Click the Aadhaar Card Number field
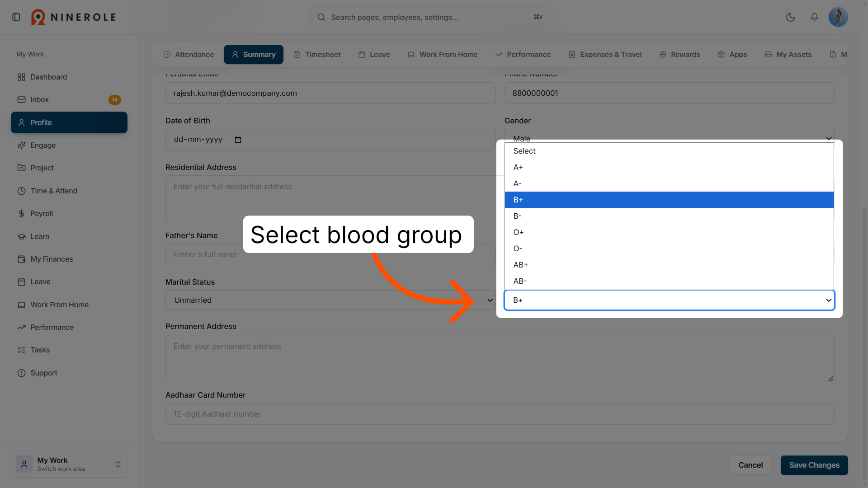The height and width of the screenshot is (488, 868). pos(500,414)
